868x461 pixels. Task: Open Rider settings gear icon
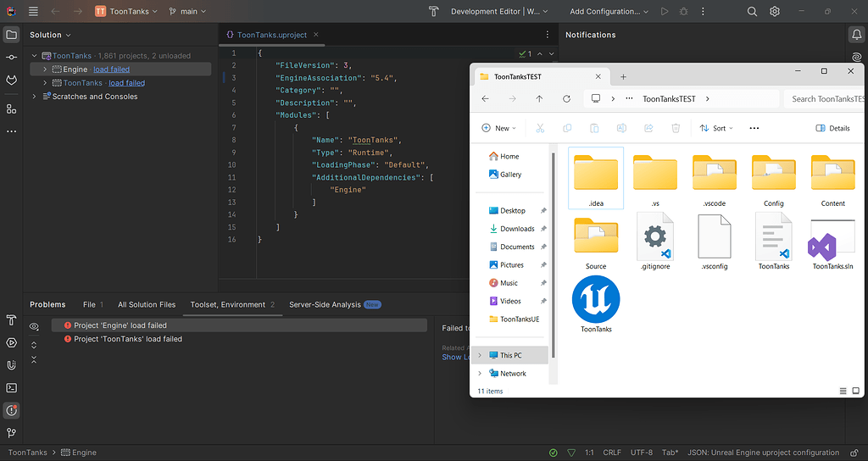(x=775, y=12)
